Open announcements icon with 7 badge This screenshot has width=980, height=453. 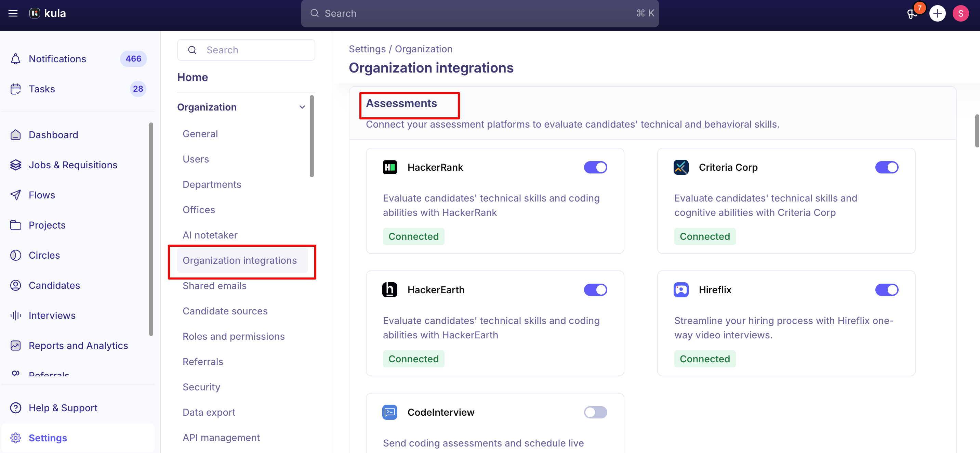pyautogui.click(x=912, y=14)
